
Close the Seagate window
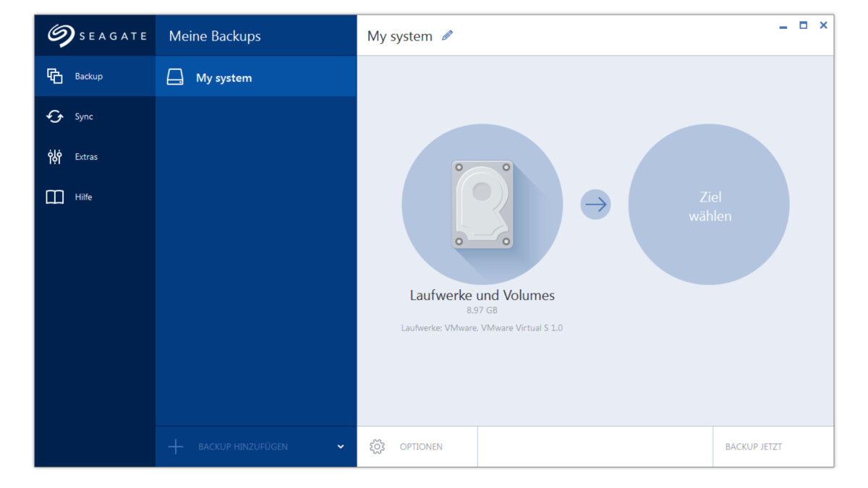[x=823, y=25]
